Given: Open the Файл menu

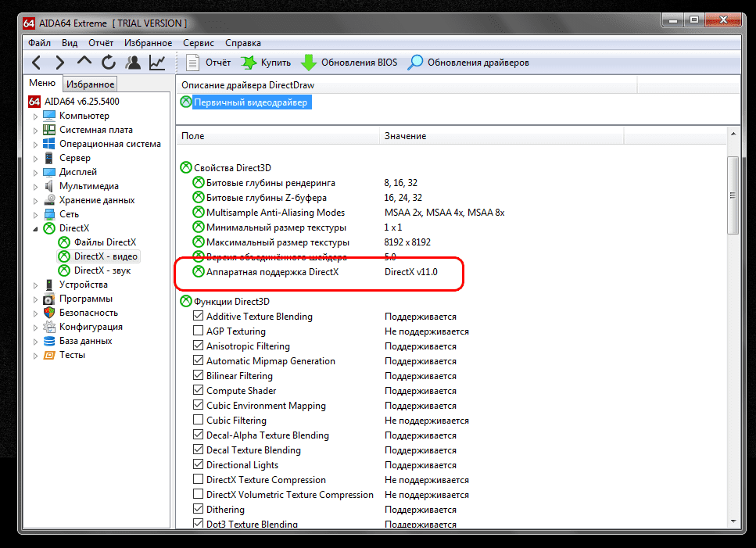Looking at the screenshot, I should pyautogui.click(x=39, y=43).
